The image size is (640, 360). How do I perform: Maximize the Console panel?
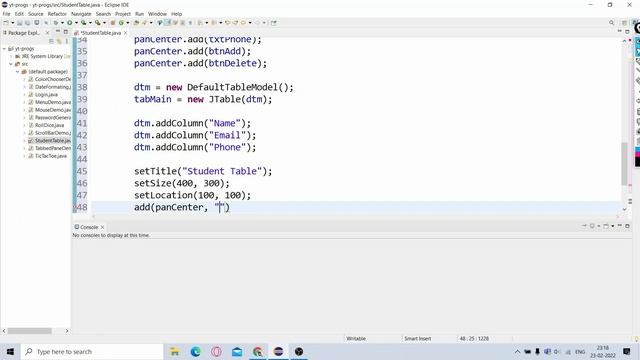click(x=627, y=226)
